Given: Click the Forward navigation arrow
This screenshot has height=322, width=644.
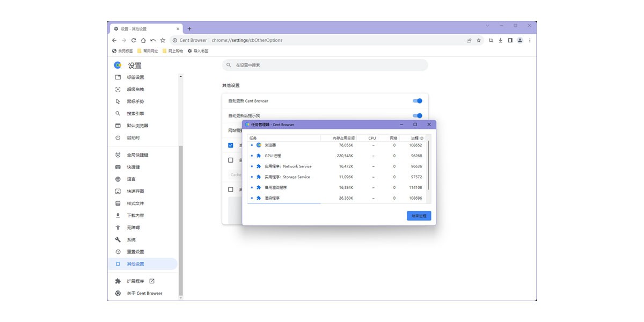Looking at the screenshot, I should [124, 40].
